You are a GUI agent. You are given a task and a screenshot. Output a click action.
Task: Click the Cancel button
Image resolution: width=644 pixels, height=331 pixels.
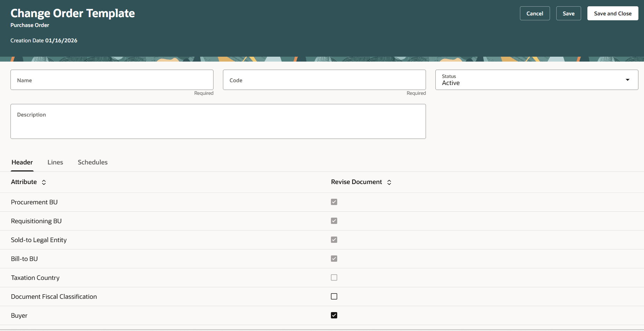pyautogui.click(x=535, y=13)
